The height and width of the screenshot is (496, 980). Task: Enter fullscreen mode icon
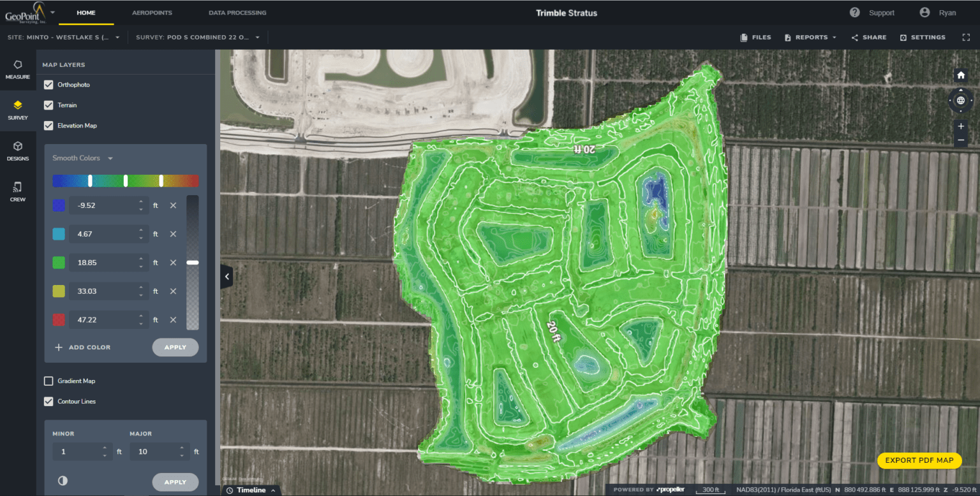point(966,38)
